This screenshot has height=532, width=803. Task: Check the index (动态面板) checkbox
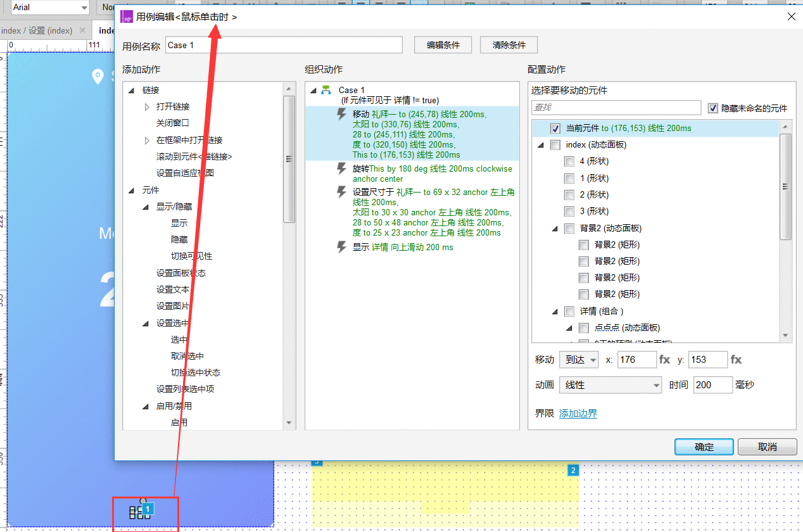click(x=555, y=145)
